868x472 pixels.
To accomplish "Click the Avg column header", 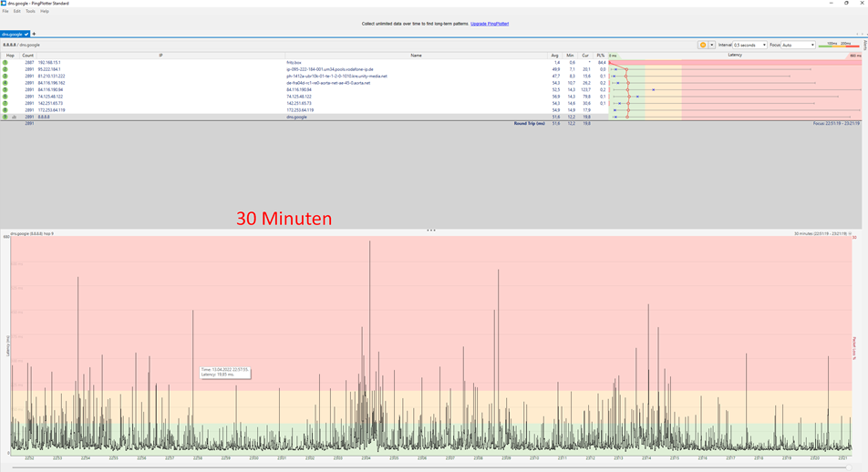I will coord(554,56).
